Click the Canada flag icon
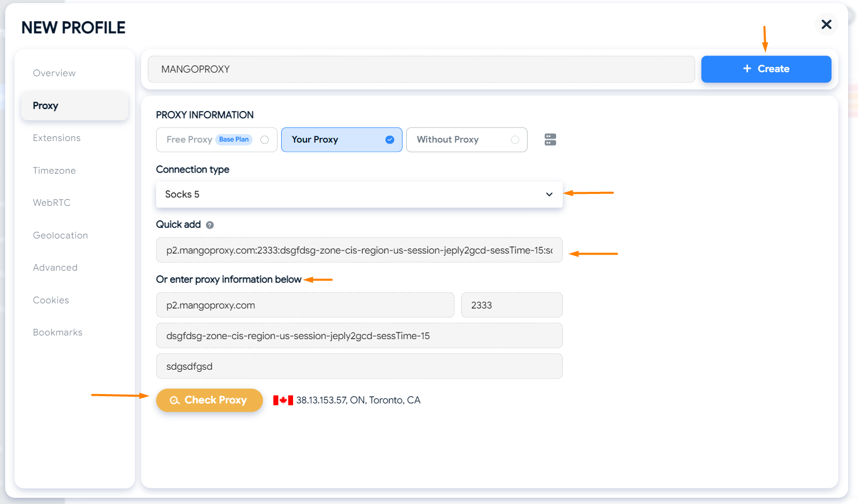 [x=283, y=400]
